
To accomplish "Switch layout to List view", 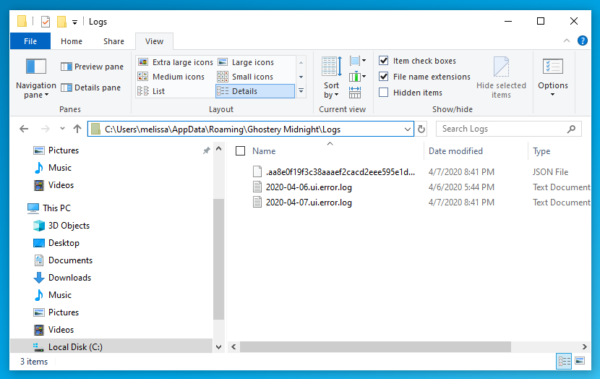I will click(x=151, y=91).
